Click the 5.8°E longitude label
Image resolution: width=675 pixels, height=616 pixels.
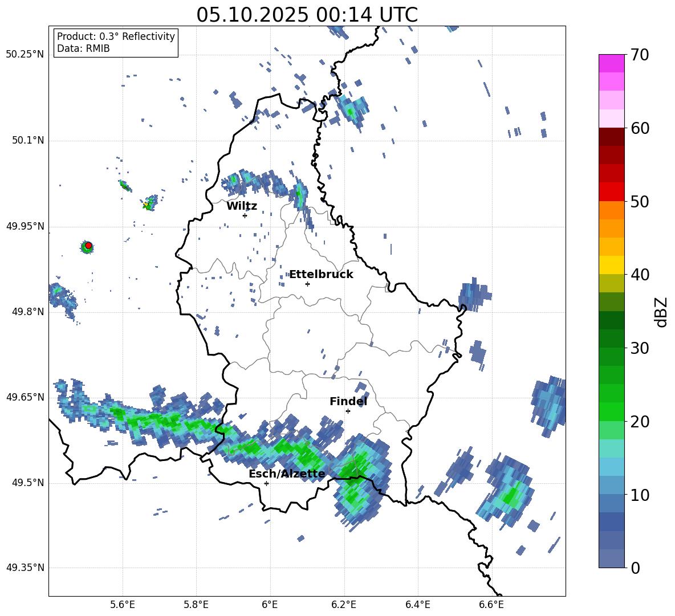pyautogui.click(x=196, y=605)
